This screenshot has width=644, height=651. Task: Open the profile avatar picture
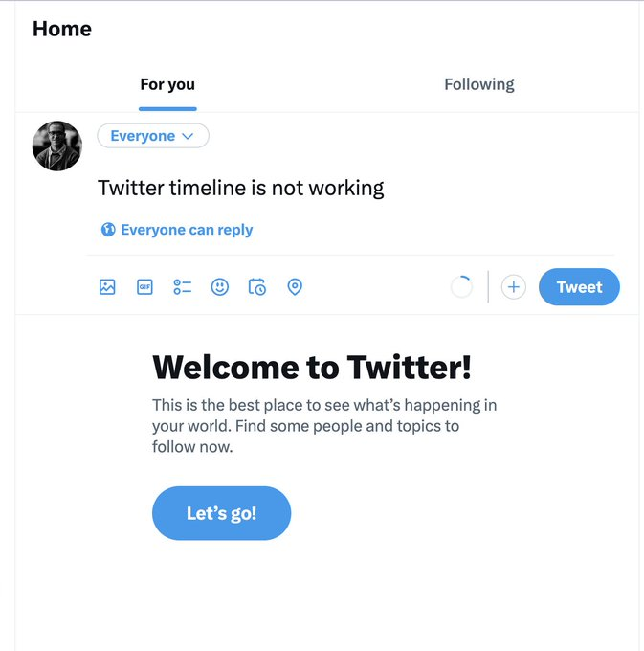coord(57,146)
